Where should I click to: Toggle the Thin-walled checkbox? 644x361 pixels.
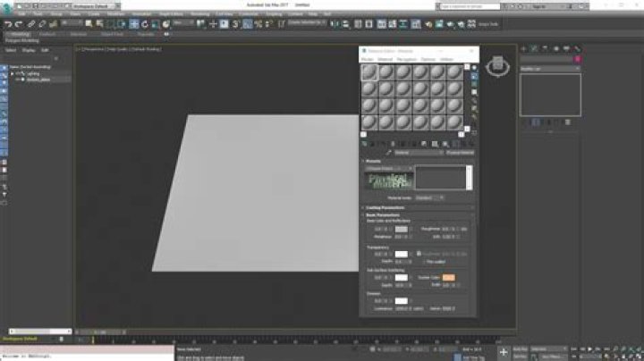pyautogui.click(x=424, y=262)
